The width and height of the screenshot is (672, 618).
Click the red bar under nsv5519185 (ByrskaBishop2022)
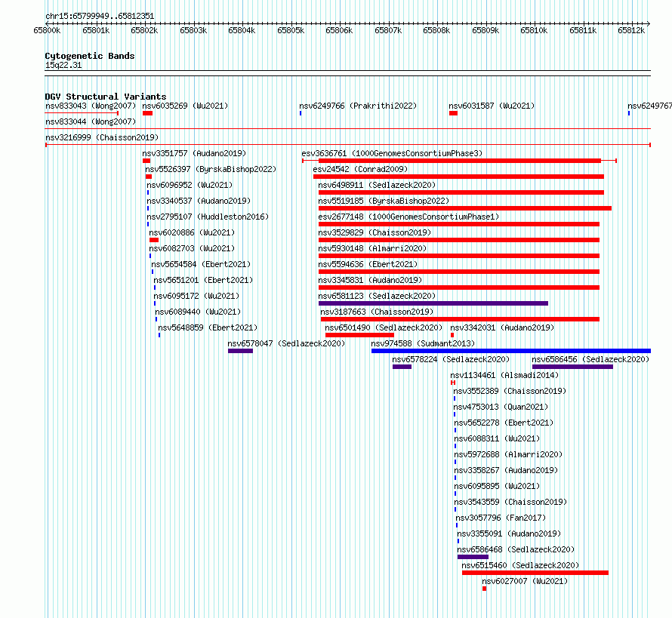[465, 208]
